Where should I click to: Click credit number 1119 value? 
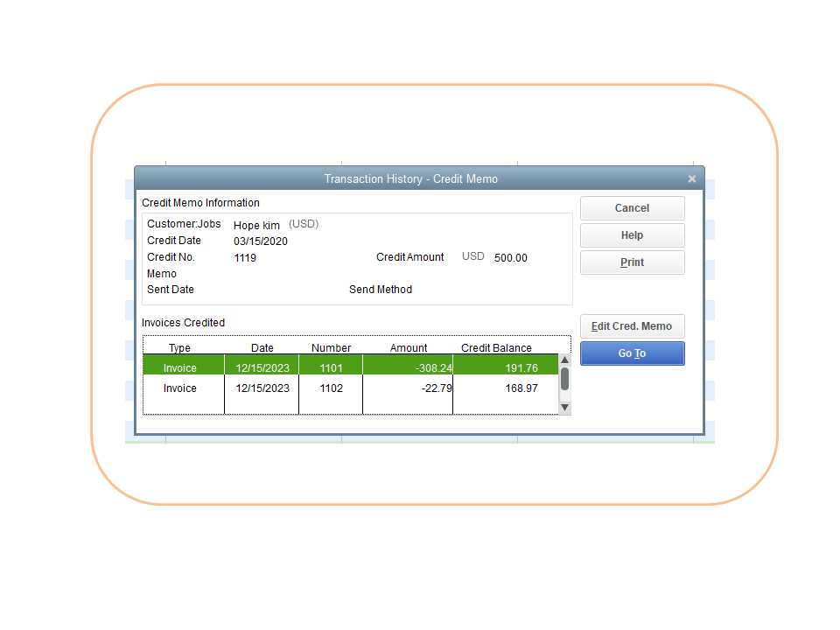[245, 258]
